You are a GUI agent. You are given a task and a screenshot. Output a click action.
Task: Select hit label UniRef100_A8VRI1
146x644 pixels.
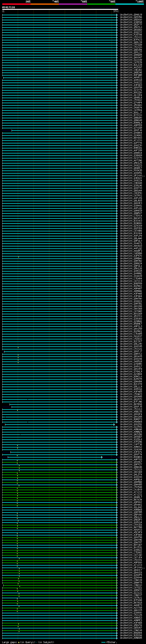(x=131, y=77)
